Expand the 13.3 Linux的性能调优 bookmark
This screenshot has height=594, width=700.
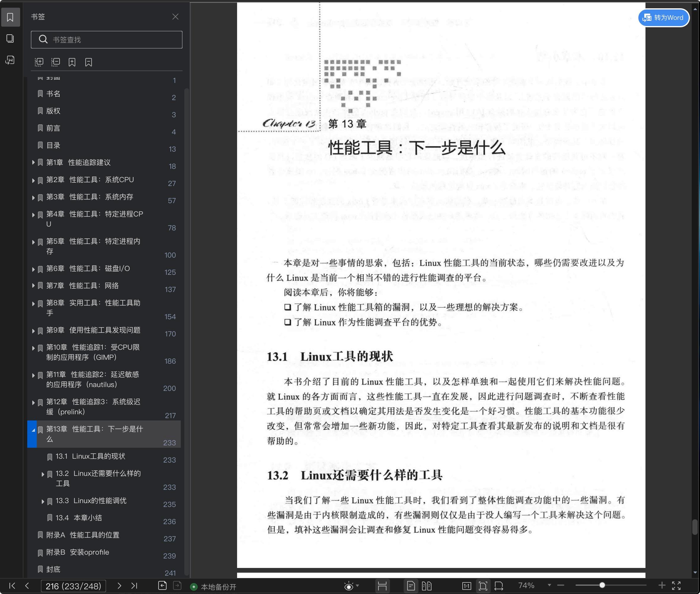click(43, 502)
